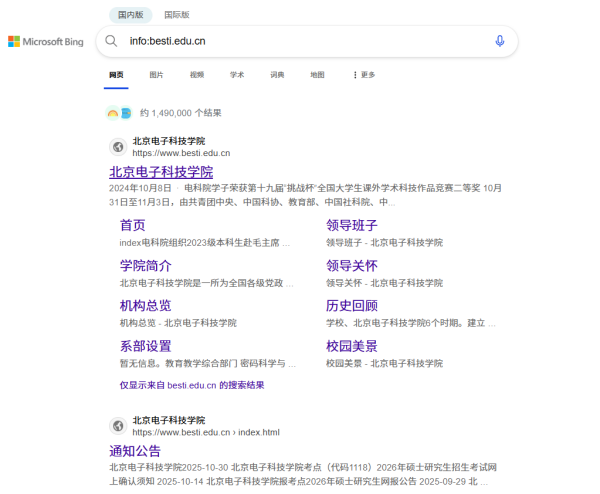Open the 通知公告 result title
600x494 pixels.
(135, 451)
